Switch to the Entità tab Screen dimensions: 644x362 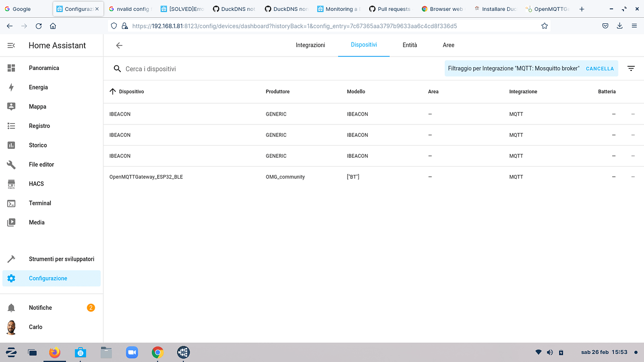click(410, 45)
